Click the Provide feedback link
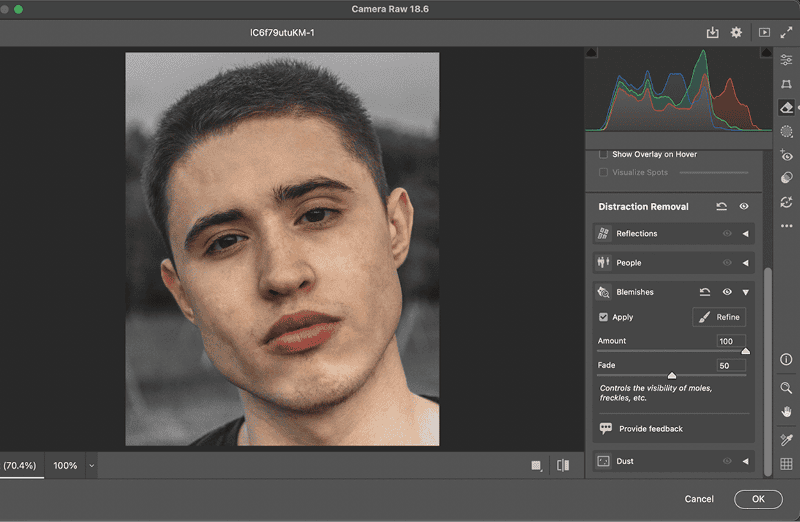Viewport: 800px width, 522px height. click(651, 429)
